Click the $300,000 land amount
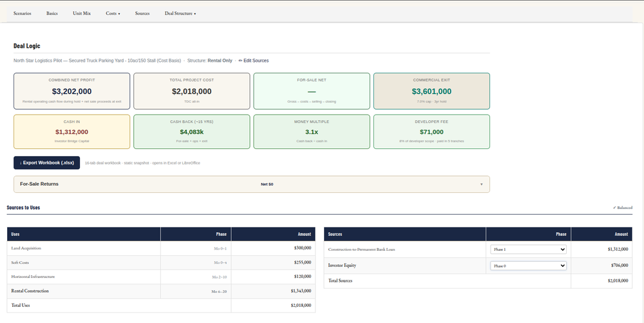This screenshot has width=644, height=323. tap(303, 248)
